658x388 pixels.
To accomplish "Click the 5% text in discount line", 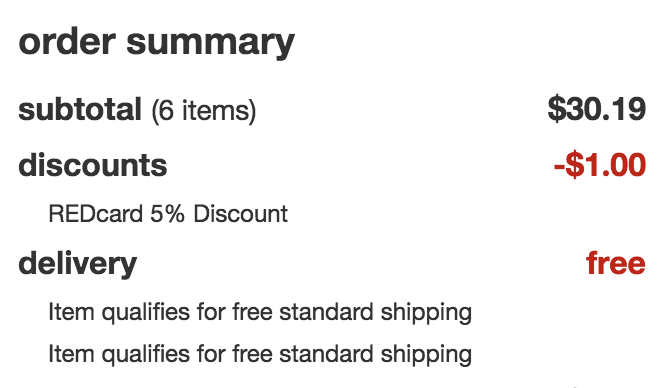I will 167,214.
